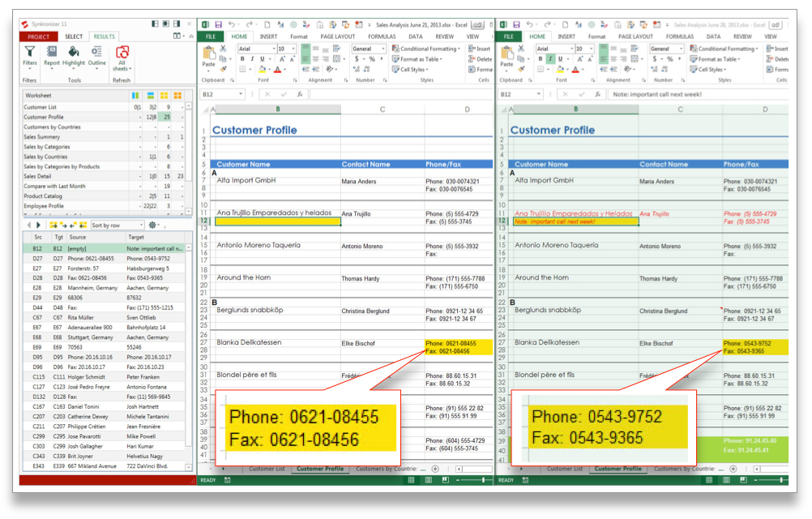
Task: Click the Cut scissors icon in the left Excel window
Action: [x=223, y=48]
